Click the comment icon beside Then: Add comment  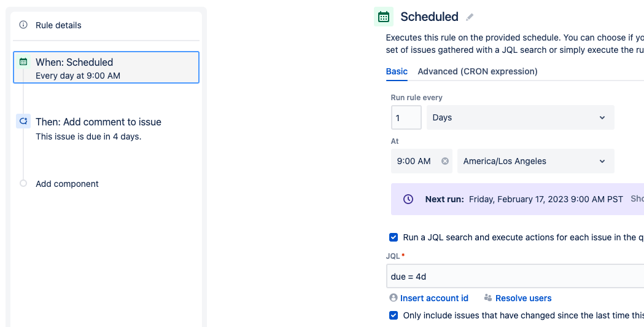pos(23,121)
